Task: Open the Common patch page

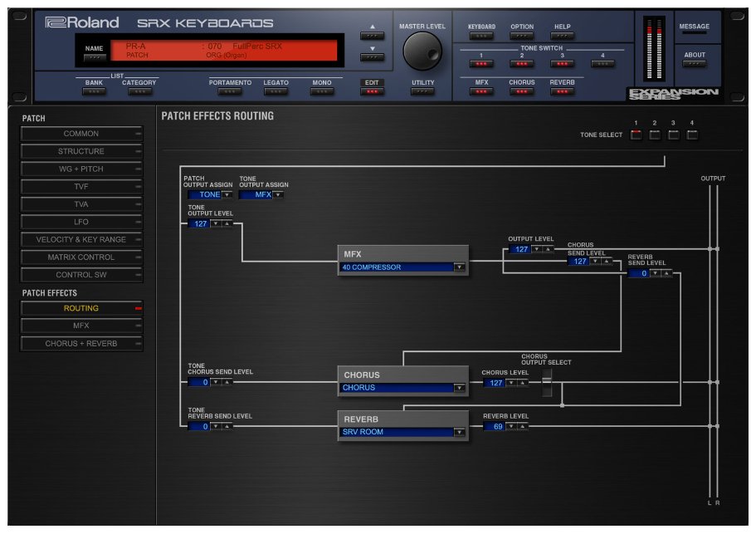Action: (x=81, y=134)
